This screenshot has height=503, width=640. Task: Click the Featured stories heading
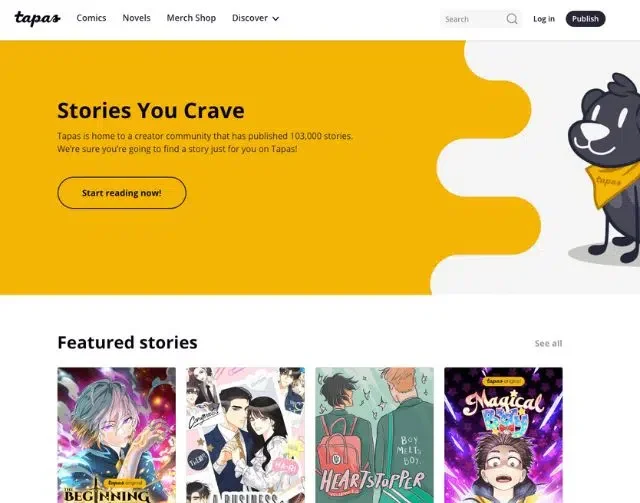coord(127,343)
